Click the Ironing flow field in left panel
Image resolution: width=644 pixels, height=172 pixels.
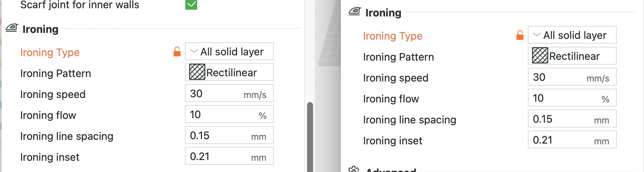coord(229,114)
